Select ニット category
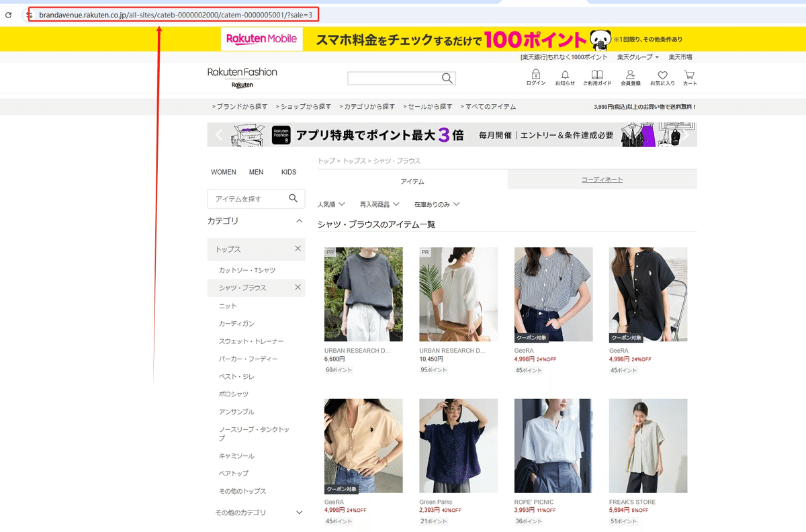This screenshot has height=532, width=806. click(x=228, y=306)
